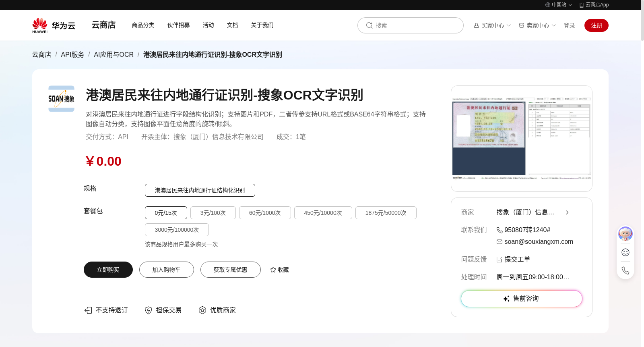Select the 3000元/100000次 package
This screenshot has width=644, height=347.
coord(177,230)
